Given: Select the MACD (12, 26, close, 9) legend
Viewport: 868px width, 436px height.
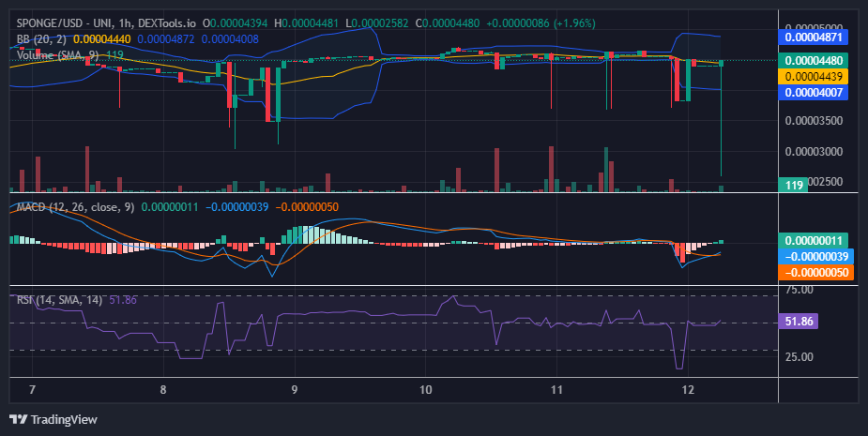Looking at the screenshot, I should pyautogui.click(x=75, y=207).
